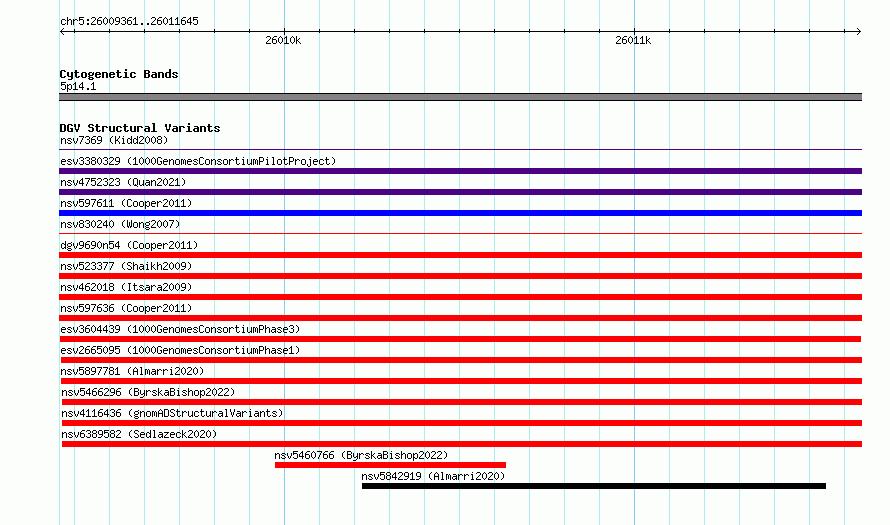Open the esv2665095 (1000GenomesConsortiumPhase1) label
Screen dimensions: 890x525
pos(180,350)
